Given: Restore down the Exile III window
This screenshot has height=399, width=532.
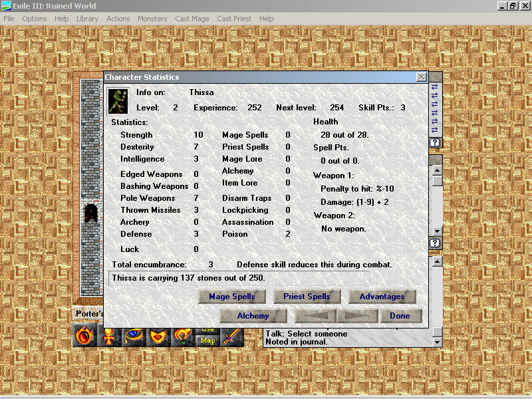Looking at the screenshot, I should pos(512,6).
